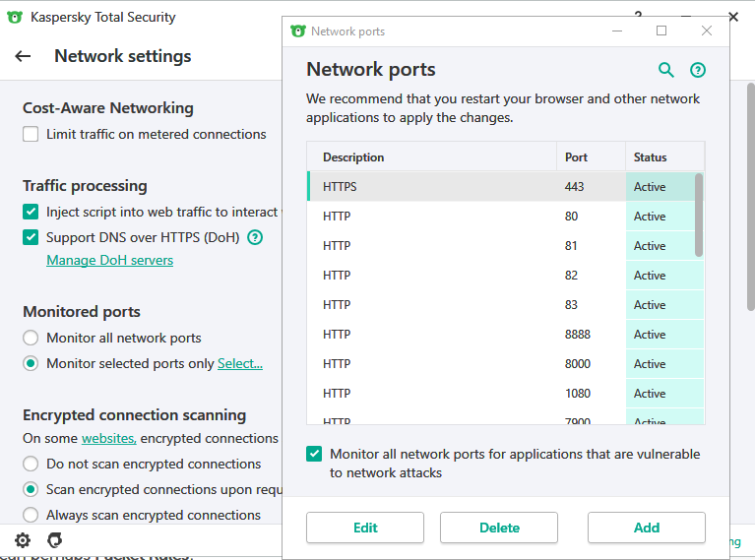This screenshot has width=755, height=560.
Task: Uncheck Support DNS over HTTPS (DoH)
Action: tap(31, 237)
